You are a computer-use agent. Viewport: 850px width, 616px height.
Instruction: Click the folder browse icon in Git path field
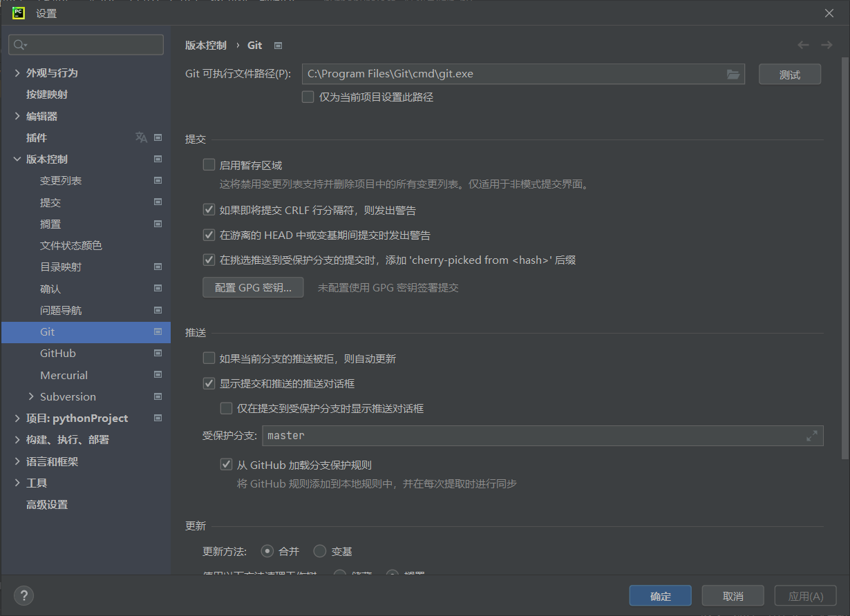coord(733,74)
